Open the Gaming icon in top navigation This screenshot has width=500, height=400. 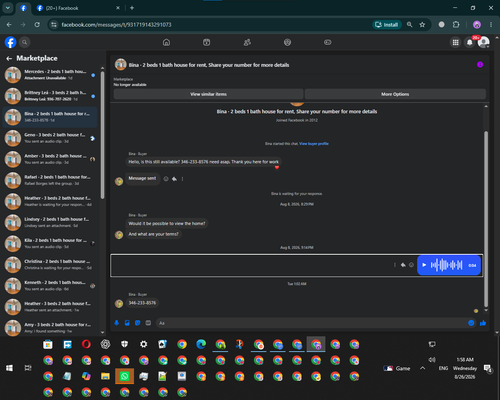pyautogui.click(x=328, y=42)
